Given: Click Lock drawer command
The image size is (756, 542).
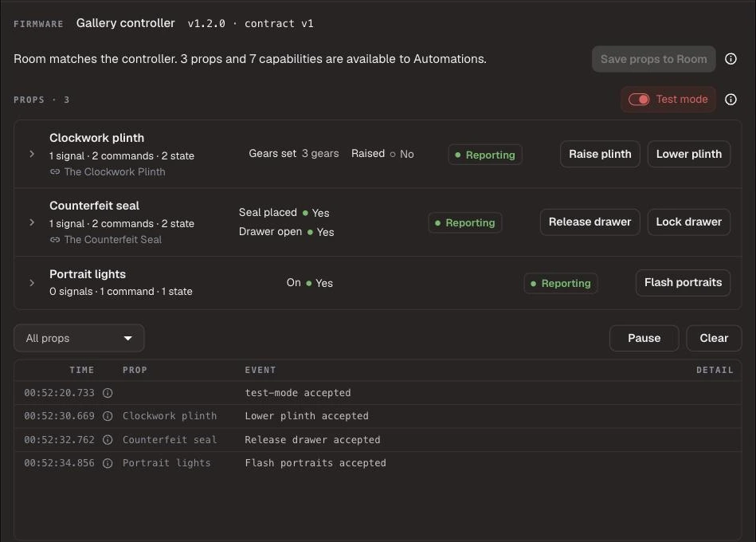Looking at the screenshot, I should [688, 222].
